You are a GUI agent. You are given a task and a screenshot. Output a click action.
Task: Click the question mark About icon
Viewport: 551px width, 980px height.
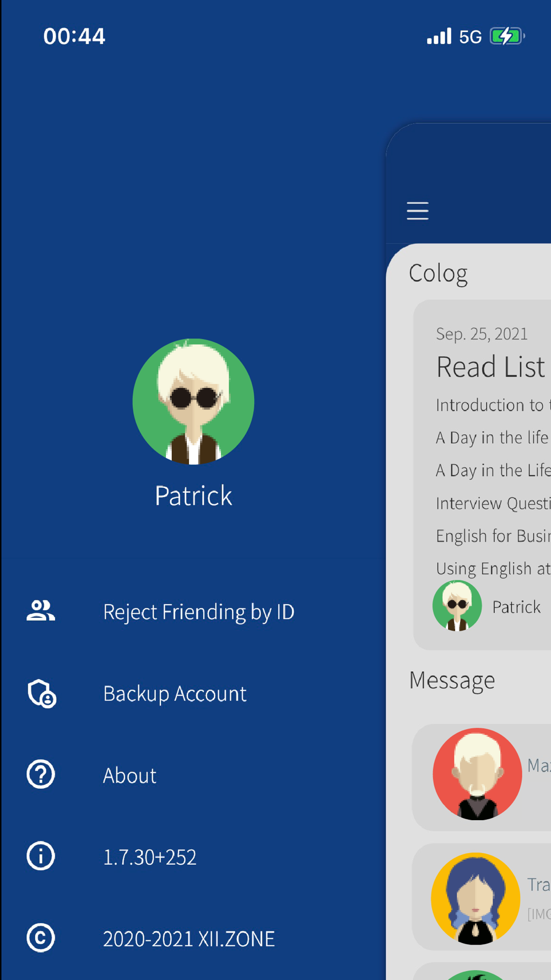click(41, 774)
